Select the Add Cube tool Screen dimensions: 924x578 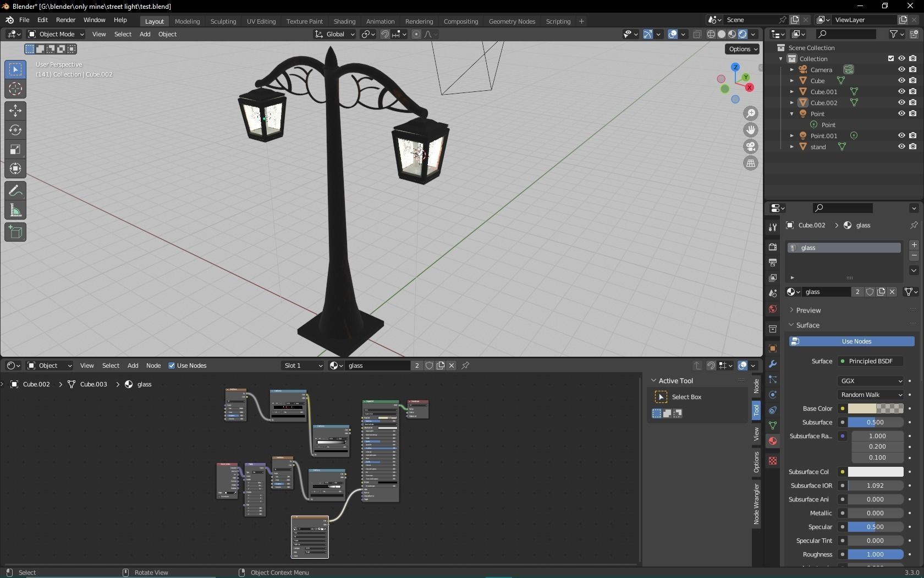(x=15, y=232)
